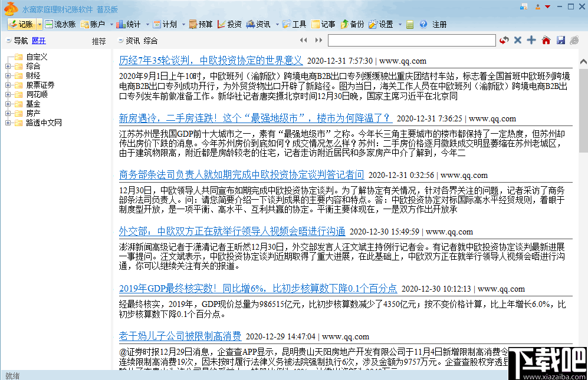Click the 展开 link in navigation bar
Viewport: 588px width, 380px height.
click(x=39, y=41)
